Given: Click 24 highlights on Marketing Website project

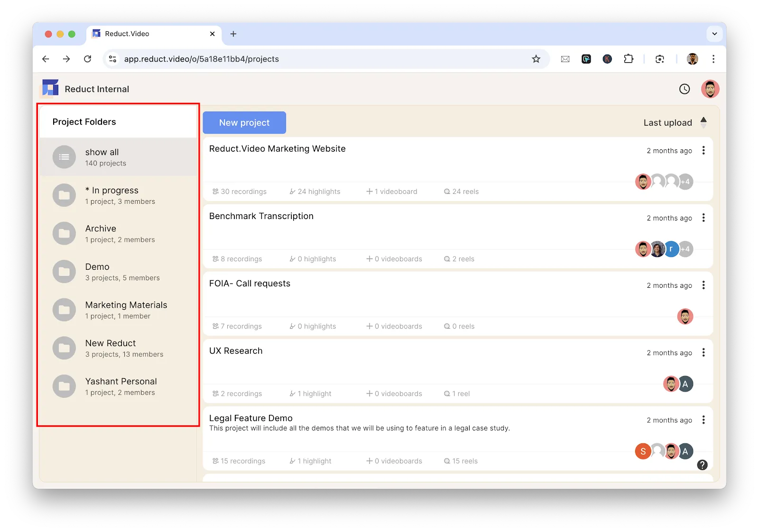Looking at the screenshot, I should pyautogui.click(x=315, y=192).
